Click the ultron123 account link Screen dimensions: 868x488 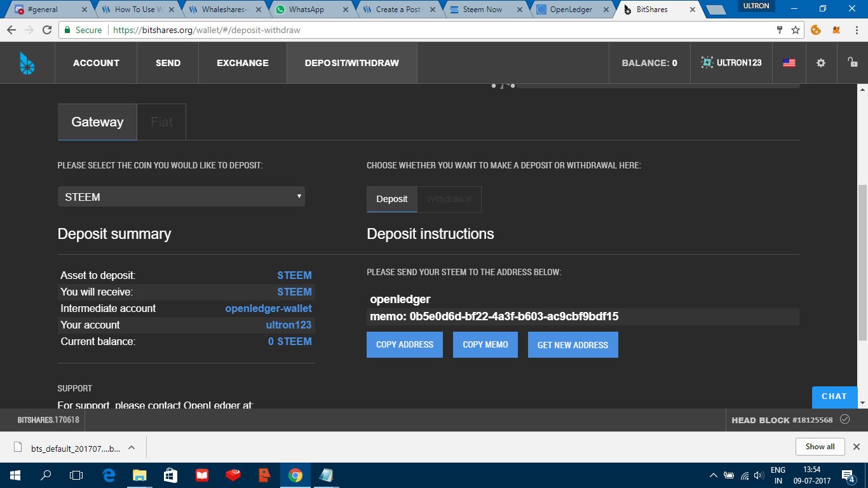click(289, 325)
